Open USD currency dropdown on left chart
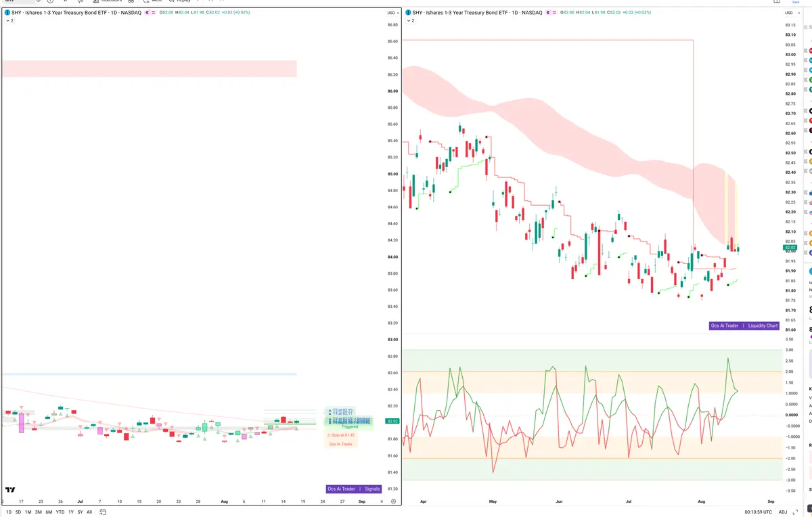The image size is (812, 517). tap(392, 13)
